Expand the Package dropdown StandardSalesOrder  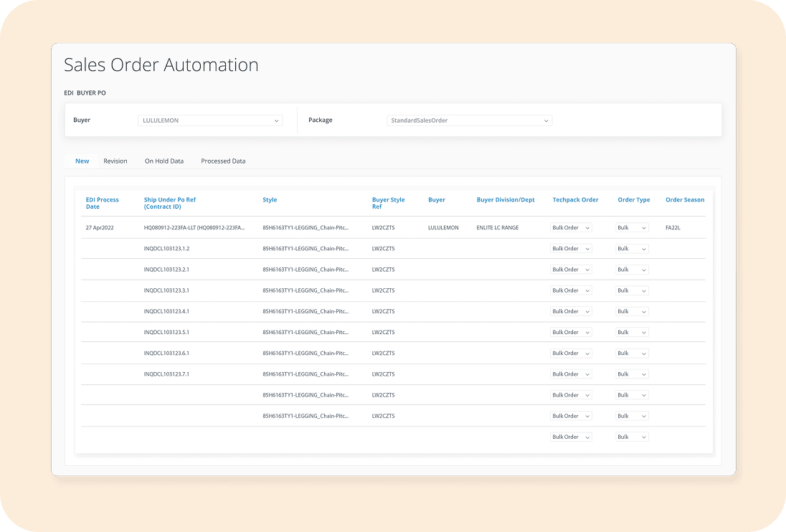(469, 120)
